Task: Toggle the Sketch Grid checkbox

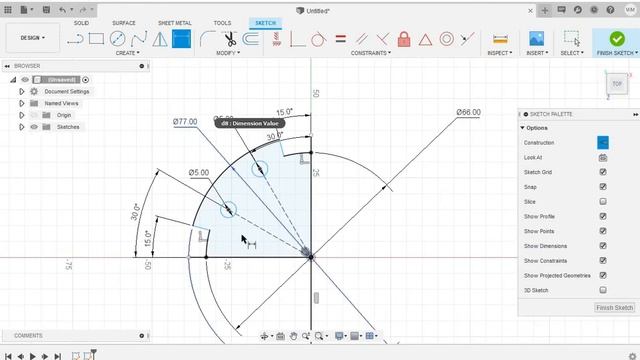Action: (603, 172)
